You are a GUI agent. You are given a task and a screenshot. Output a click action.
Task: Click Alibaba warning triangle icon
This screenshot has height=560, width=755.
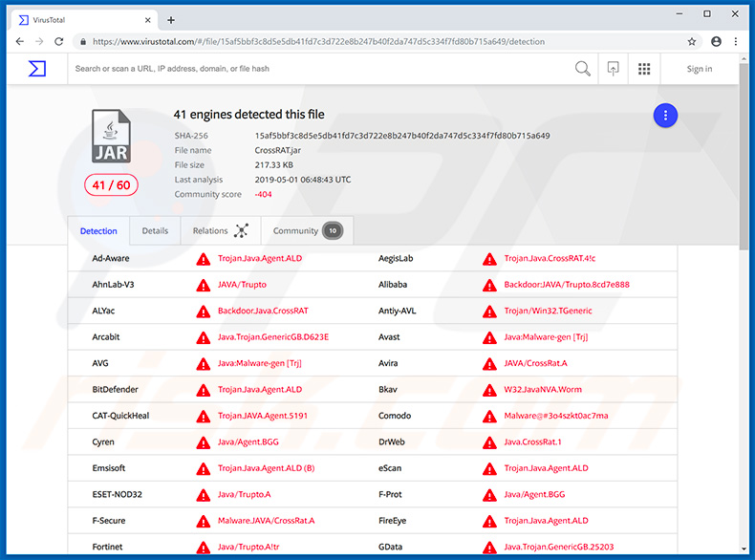click(x=489, y=285)
